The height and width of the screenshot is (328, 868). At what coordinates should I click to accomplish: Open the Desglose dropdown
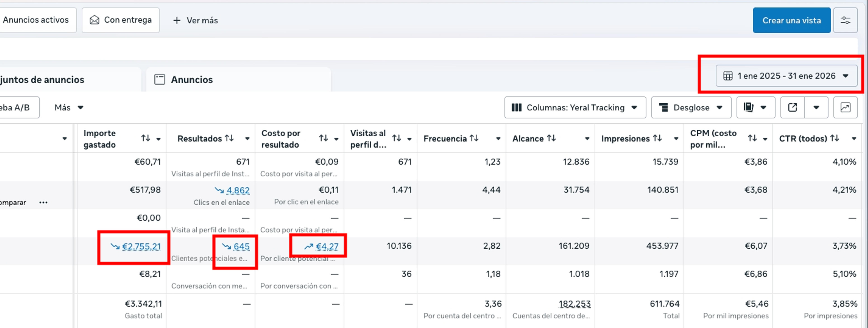point(691,107)
